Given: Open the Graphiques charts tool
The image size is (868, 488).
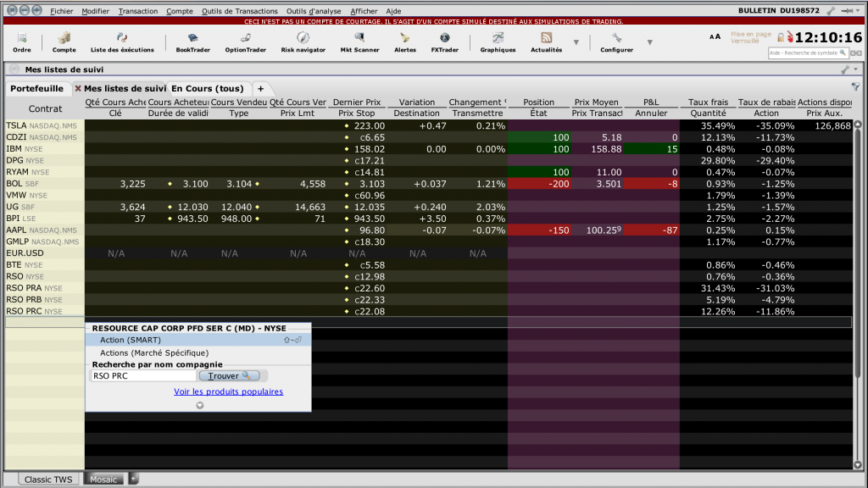Looking at the screenshot, I should click(x=498, y=42).
